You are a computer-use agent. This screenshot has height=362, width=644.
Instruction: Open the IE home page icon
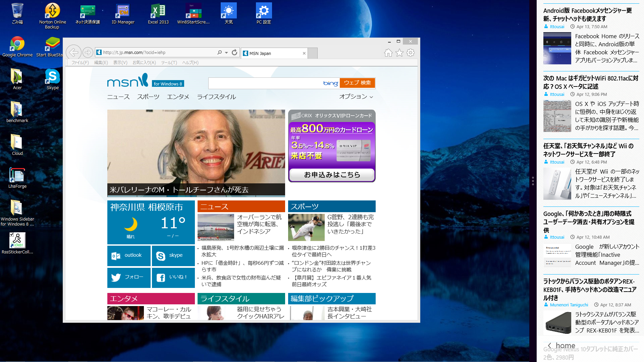click(x=388, y=53)
